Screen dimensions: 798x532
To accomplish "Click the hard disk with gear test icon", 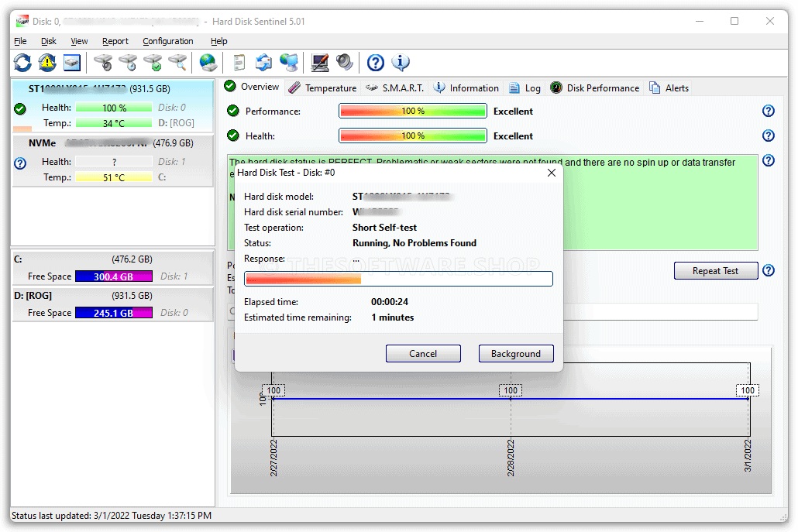I will coord(103,63).
